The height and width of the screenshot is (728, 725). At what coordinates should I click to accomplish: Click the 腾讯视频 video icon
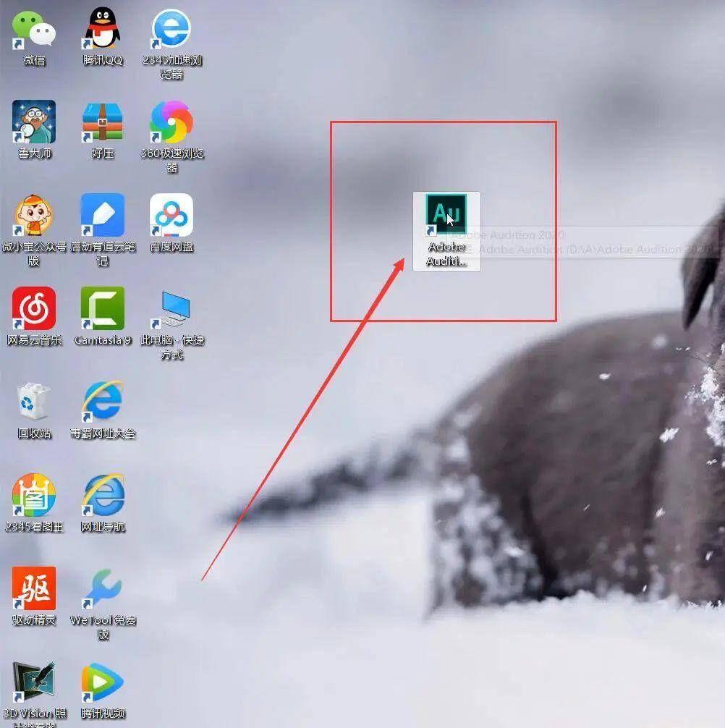[x=103, y=682]
